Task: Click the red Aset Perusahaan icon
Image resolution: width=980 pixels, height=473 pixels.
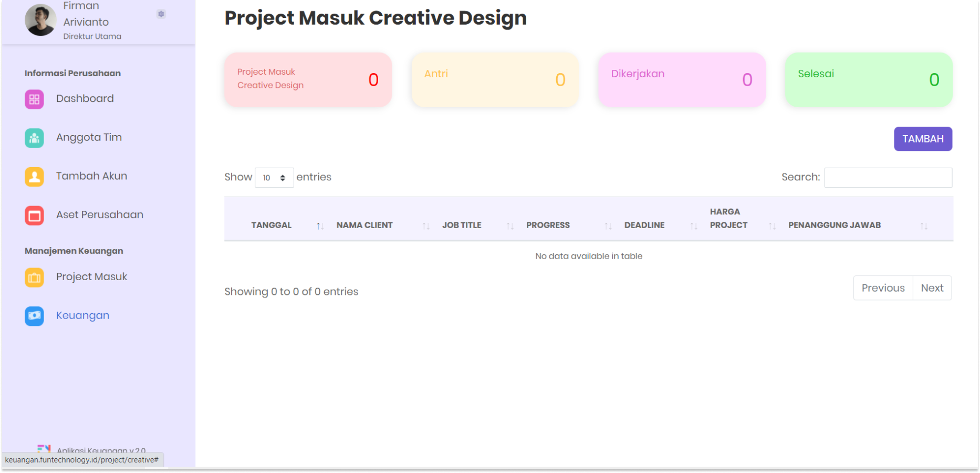Action: (34, 215)
